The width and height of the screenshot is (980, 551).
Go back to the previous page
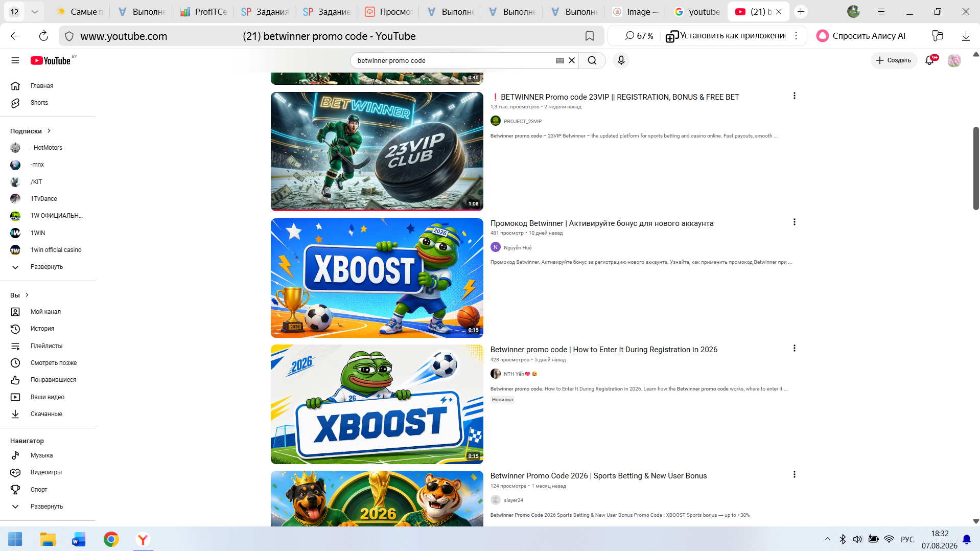[x=15, y=36]
